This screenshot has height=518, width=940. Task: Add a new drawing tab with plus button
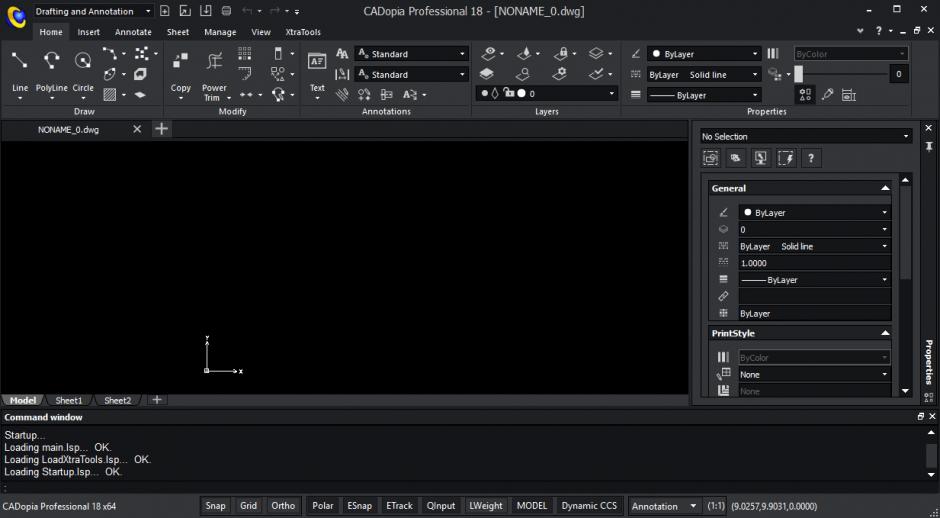(161, 129)
